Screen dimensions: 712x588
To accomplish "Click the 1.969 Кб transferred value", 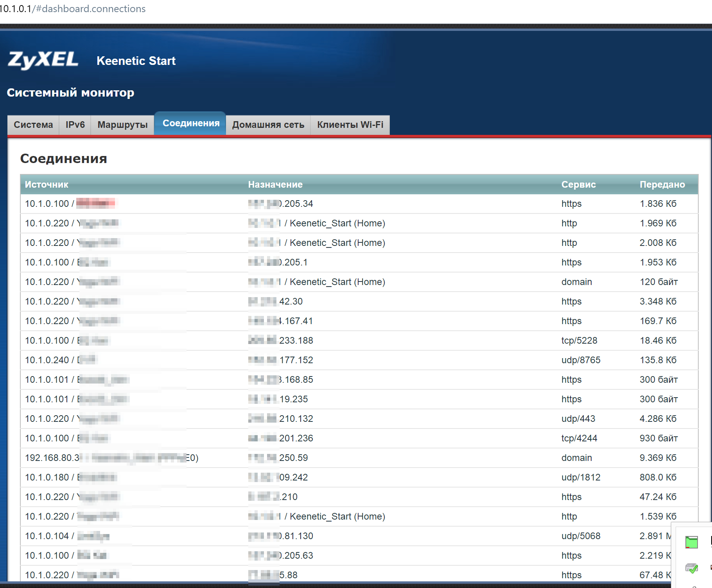I will pyautogui.click(x=658, y=223).
